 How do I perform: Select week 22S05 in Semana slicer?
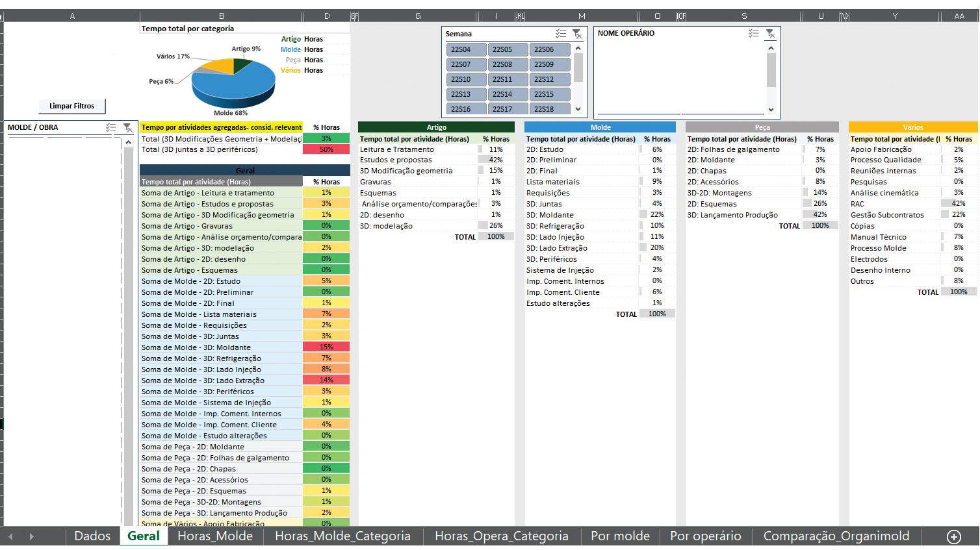(508, 49)
